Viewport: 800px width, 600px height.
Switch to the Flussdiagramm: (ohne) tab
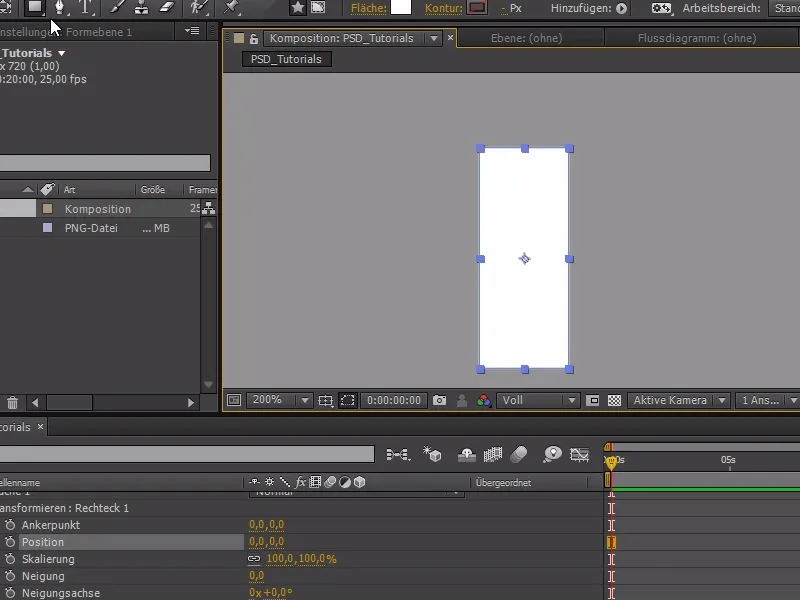(697, 38)
